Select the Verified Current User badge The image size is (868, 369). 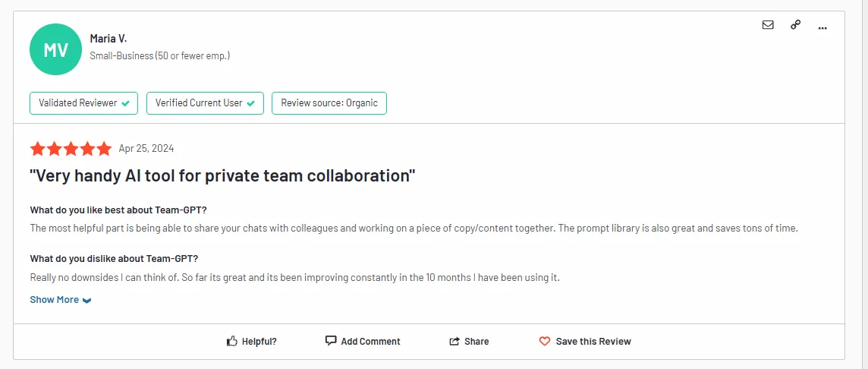pos(205,103)
